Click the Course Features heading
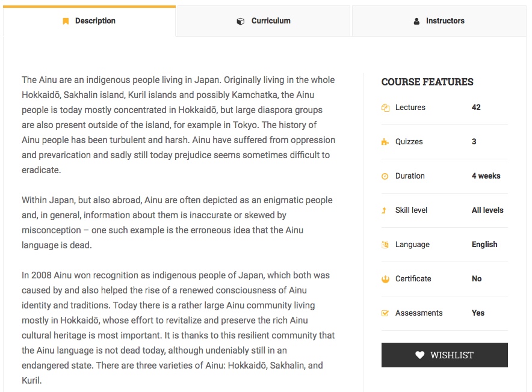The height and width of the screenshot is (392, 532). coord(427,82)
